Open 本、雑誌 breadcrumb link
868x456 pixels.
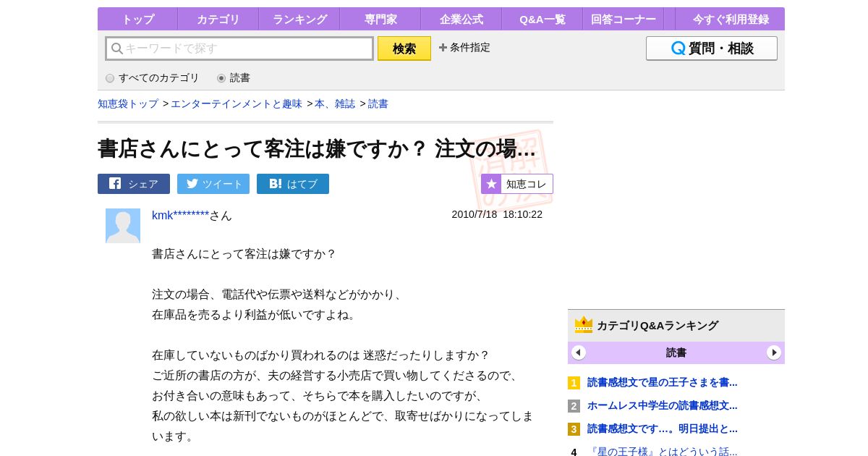pyautogui.click(x=335, y=104)
